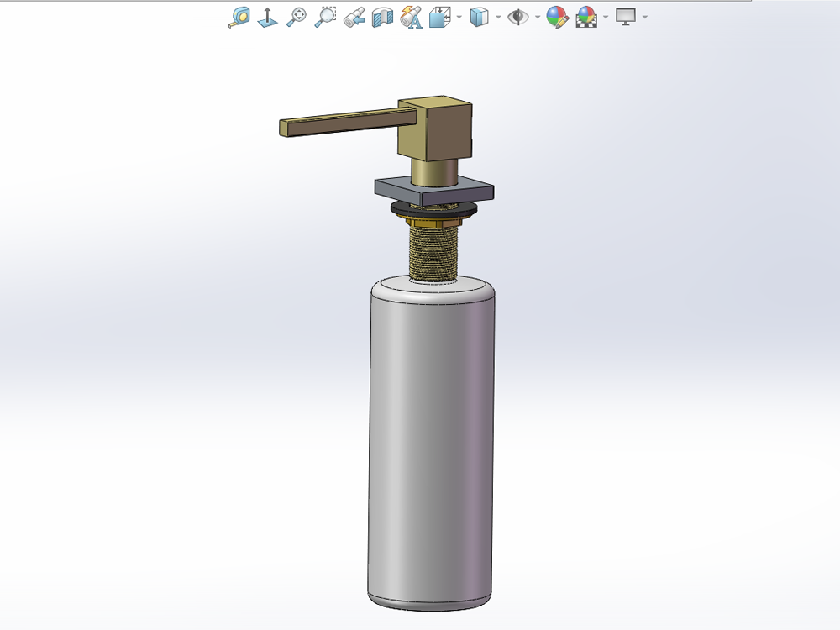Image resolution: width=840 pixels, height=630 pixels.
Task: Open the View Settings dropdown arrow
Action: tap(645, 17)
